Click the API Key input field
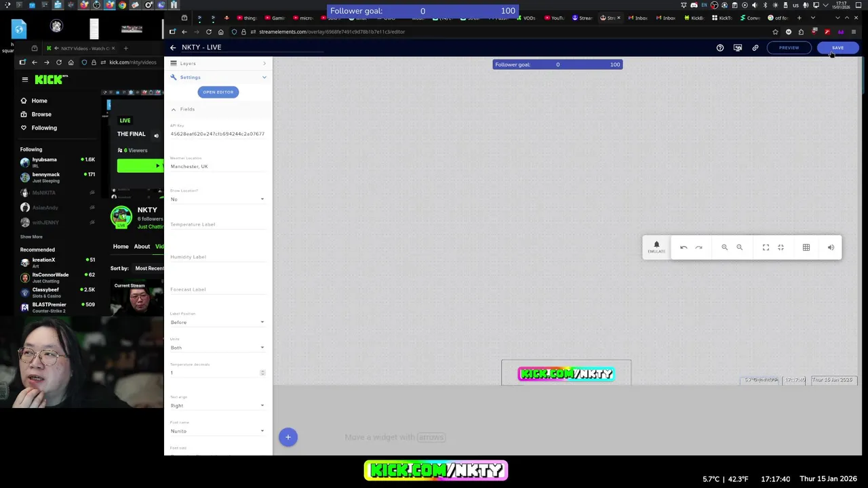 tap(218, 134)
